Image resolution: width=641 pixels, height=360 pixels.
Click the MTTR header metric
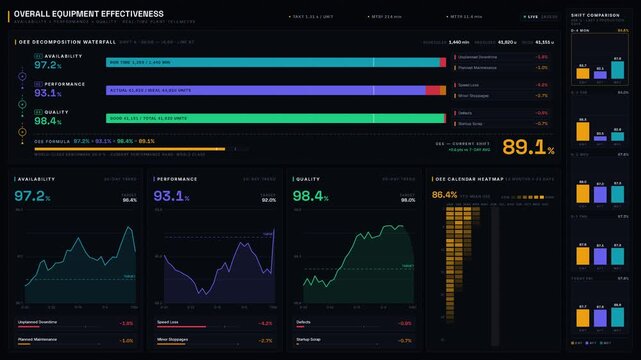coord(464,17)
